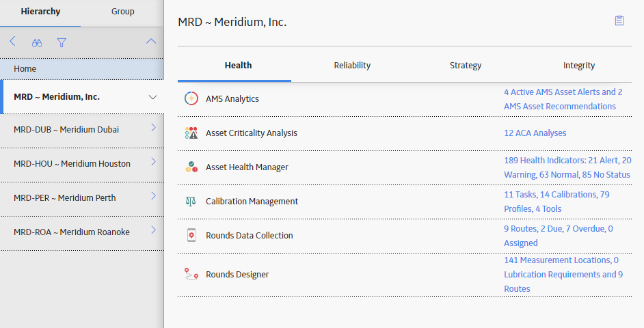Go back with the left arrow icon

click(13, 41)
